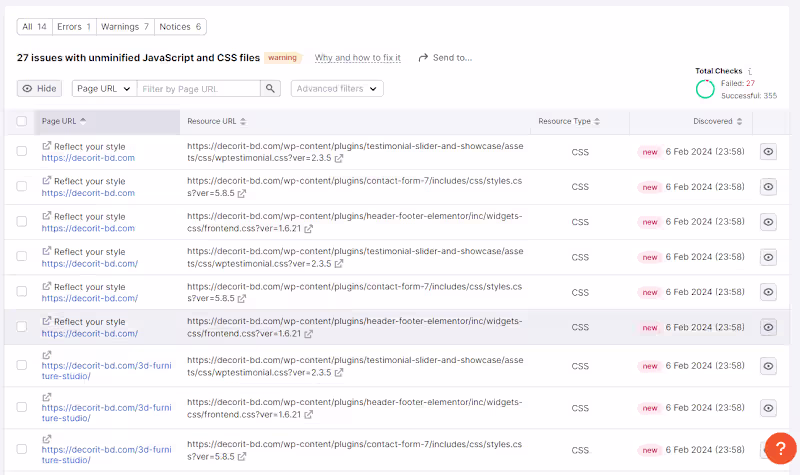
Task: Click the Send to arrow icon
Action: 423,58
